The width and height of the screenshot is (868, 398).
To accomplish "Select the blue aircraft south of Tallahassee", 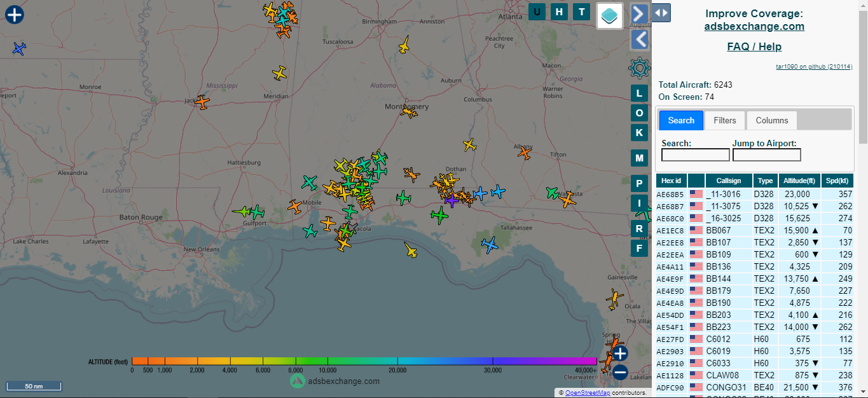I will 490,244.
